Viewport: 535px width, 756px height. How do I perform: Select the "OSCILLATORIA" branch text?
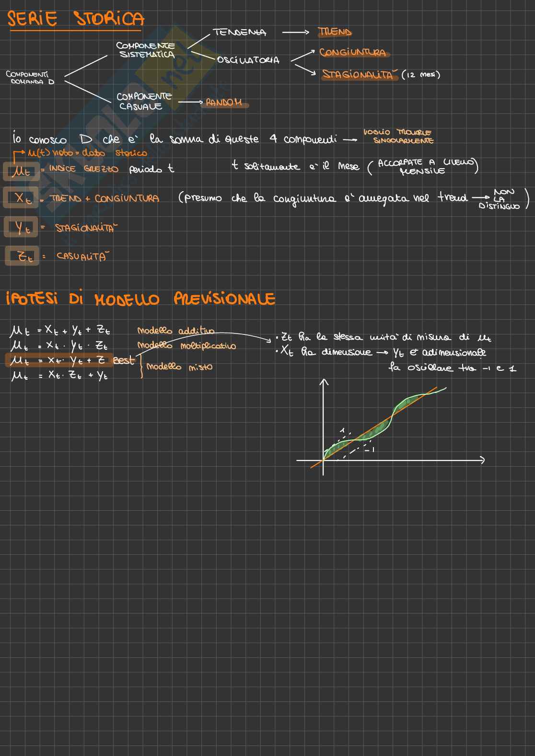[248, 60]
